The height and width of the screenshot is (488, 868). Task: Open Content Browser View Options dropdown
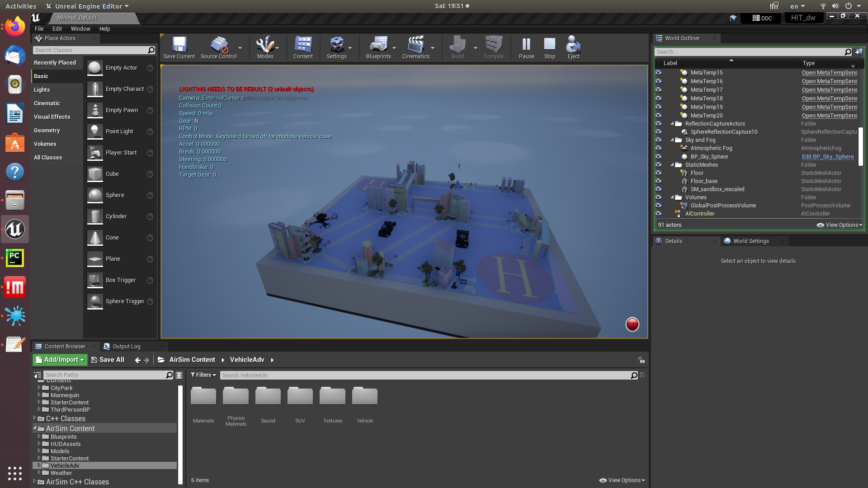[622, 480]
